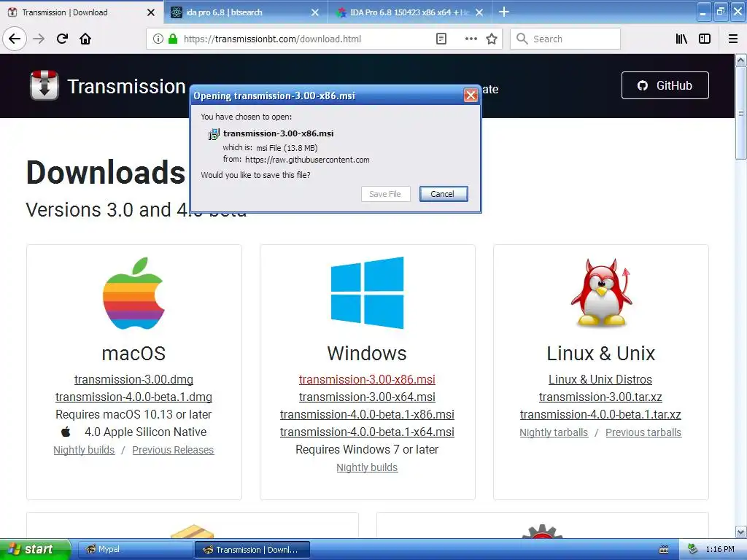The width and height of the screenshot is (747, 560).
Task: Download transmission-3.00-x64.msi
Action: pyautogui.click(x=368, y=397)
